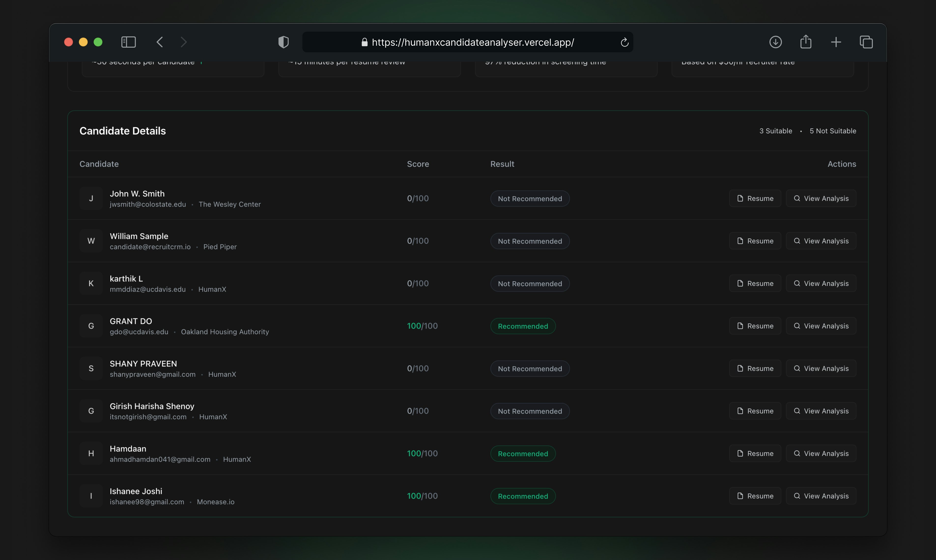Open Girish Harisha Shenoy's Resume
Viewport: 936px width, 560px height.
(x=755, y=411)
